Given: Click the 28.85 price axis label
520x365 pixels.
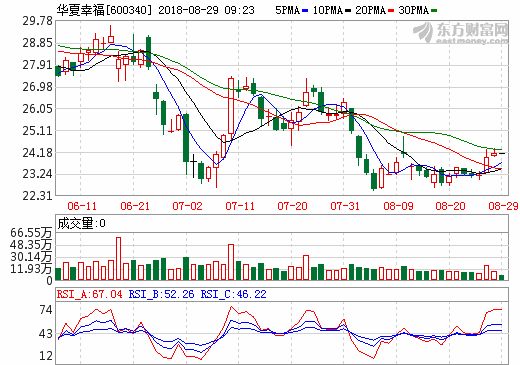Looking at the screenshot, I should [38, 43].
